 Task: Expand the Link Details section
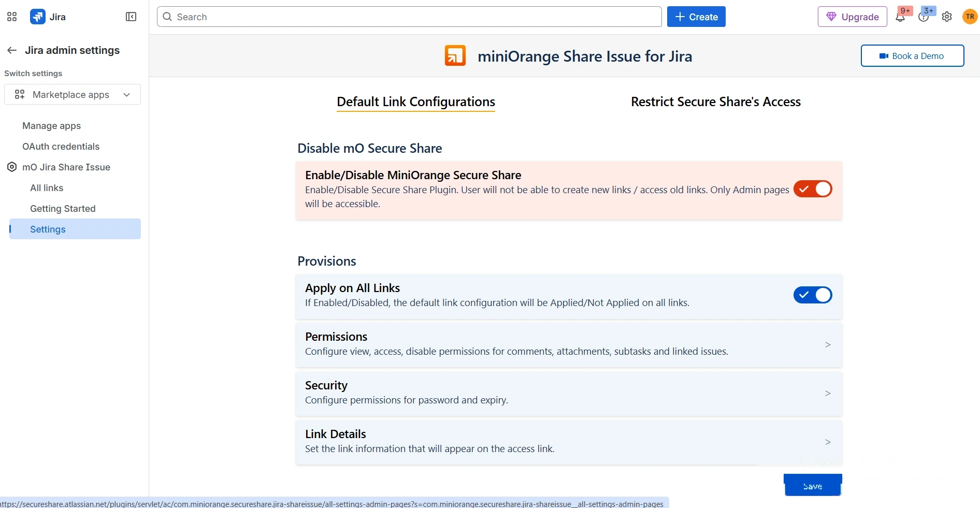569,442
